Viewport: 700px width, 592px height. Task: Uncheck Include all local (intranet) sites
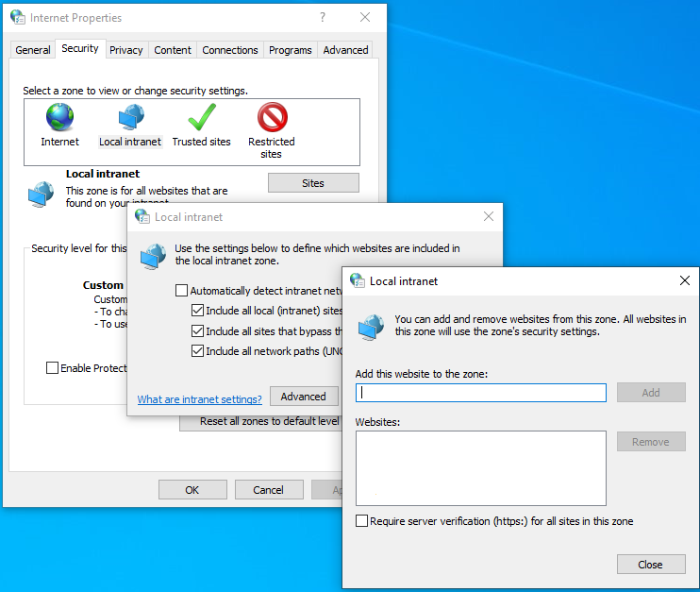[197, 310]
